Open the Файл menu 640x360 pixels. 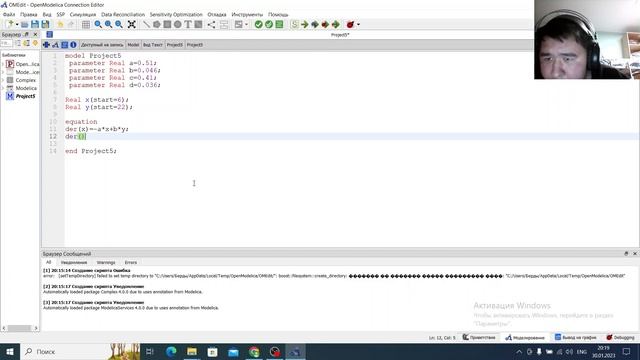(x=9, y=14)
